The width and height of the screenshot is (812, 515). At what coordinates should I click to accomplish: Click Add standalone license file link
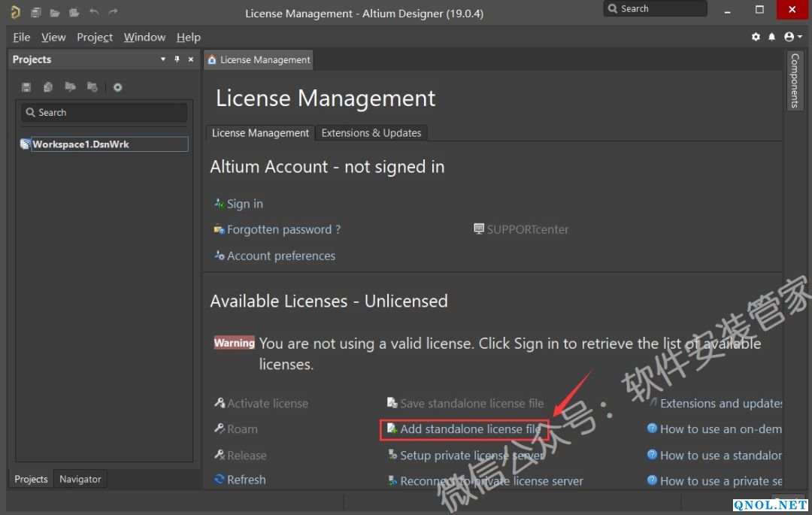coord(470,429)
